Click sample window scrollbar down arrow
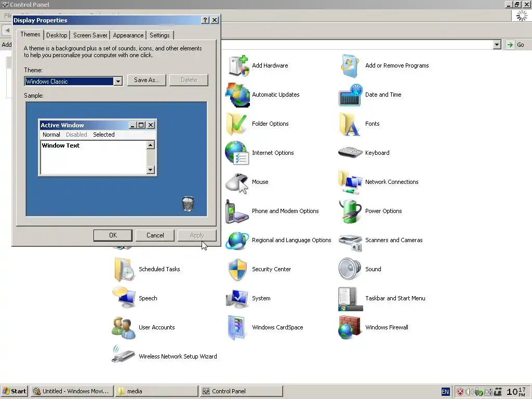Screen dimensions: 532x399 [150, 170]
